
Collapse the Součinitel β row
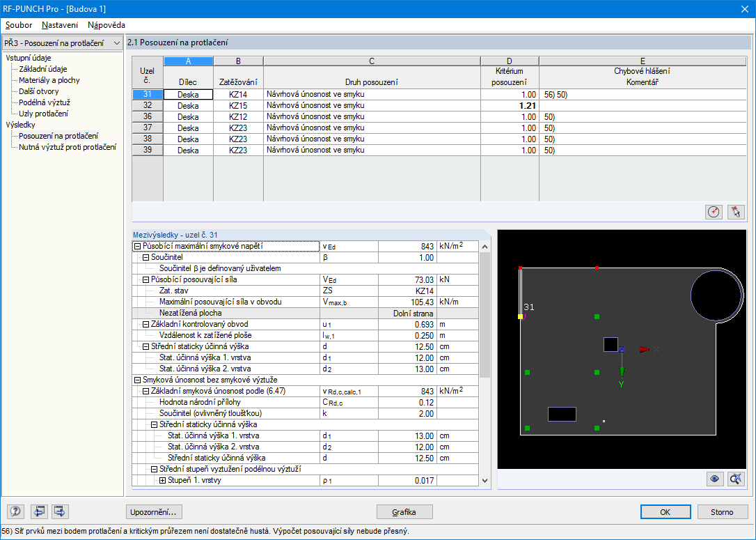[x=145, y=258]
